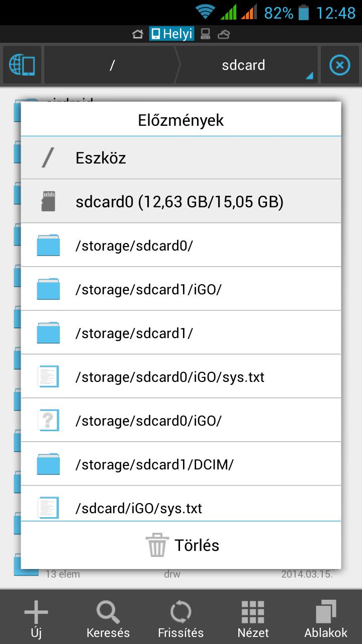Tap the home tab icon
The height and width of the screenshot is (644, 362).
tap(137, 34)
